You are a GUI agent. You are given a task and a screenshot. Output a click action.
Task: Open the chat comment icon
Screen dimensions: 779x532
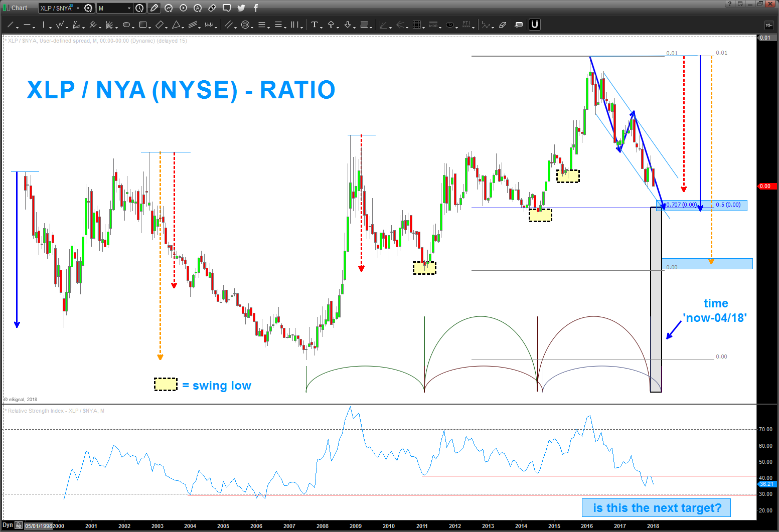(227, 8)
